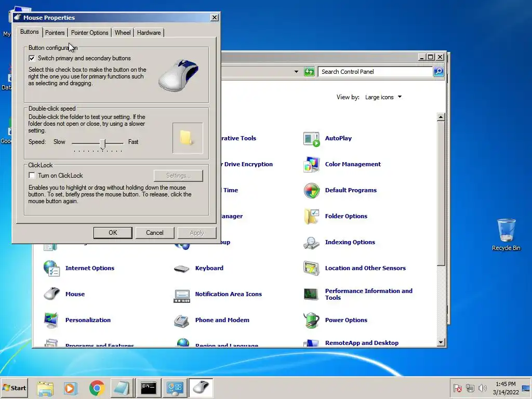The width and height of the screenshot is (532, 399).
Task: Switch to the Wheel tab
Action: [123, 33]
